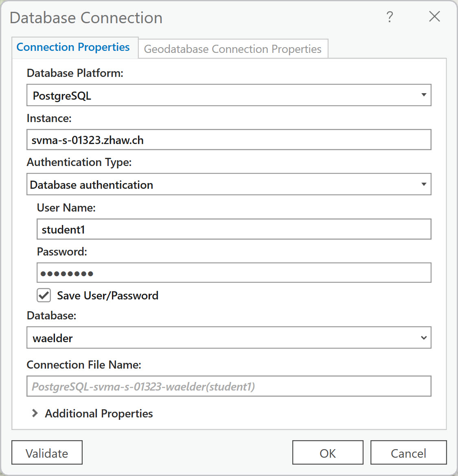
Task: Uncheck the Save User/Password checkbox
Action: (44, 295)
